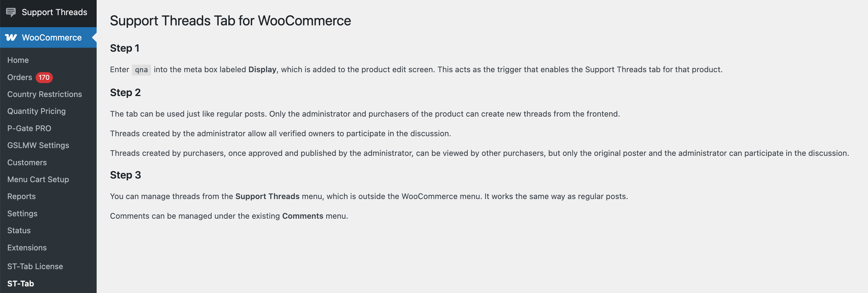Open Menu Cart Setup
Image resolution: width=868 pixels, height=293 pixels.
tap(38, 179)
